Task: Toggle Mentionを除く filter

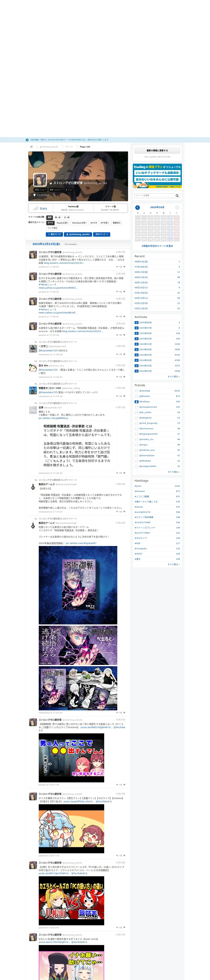Action: [x=79, y=223]
